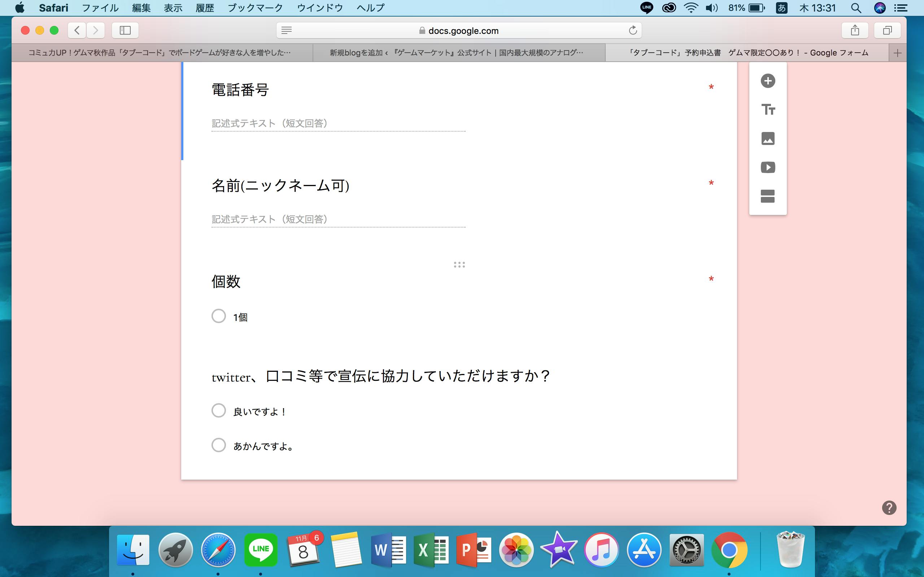The width and height of the screenshot is (924, 577).
Task: Click the new tab plus button
Action: pyautogui.click(x=897, y=53)
